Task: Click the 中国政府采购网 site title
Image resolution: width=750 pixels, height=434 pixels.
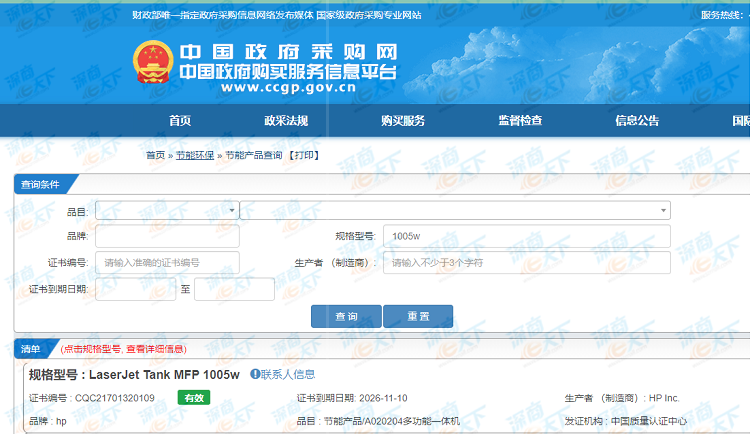Action: click(x=288, y=52)
